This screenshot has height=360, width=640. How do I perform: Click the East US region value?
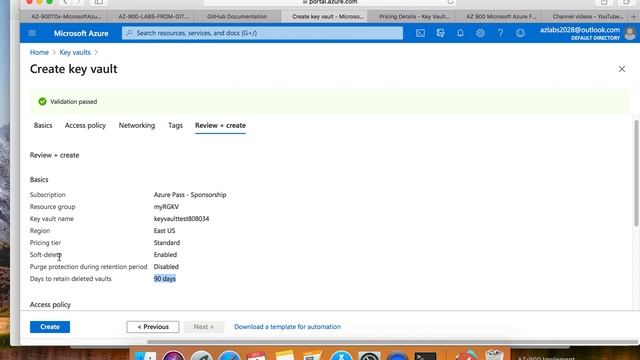(164, 231)
